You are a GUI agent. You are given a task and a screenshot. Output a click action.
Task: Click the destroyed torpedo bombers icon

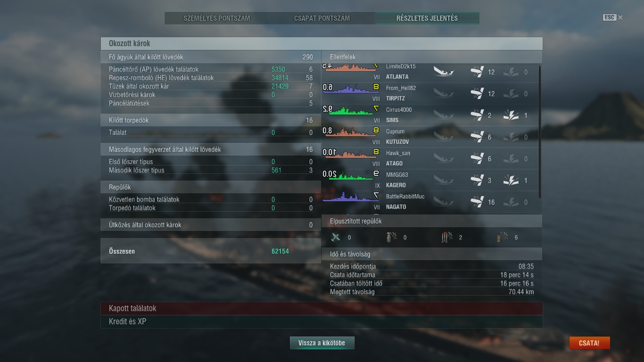click(x=447, y=237)
